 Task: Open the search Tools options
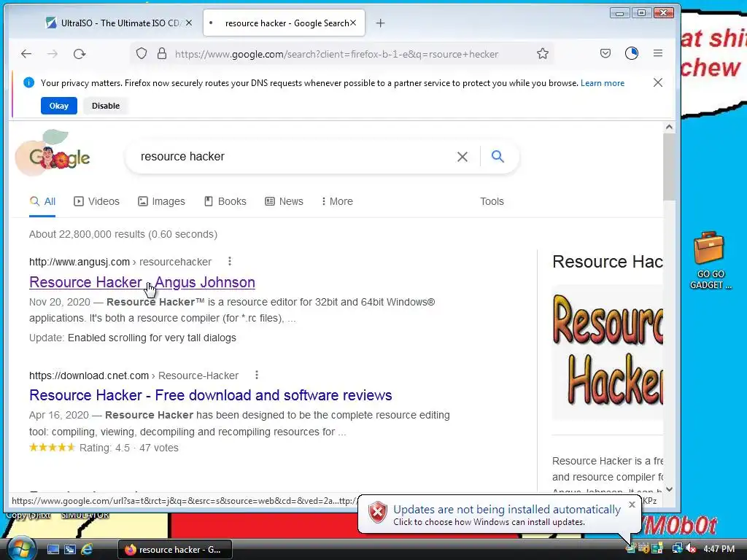pyautogui.click(x=492, y=201)
